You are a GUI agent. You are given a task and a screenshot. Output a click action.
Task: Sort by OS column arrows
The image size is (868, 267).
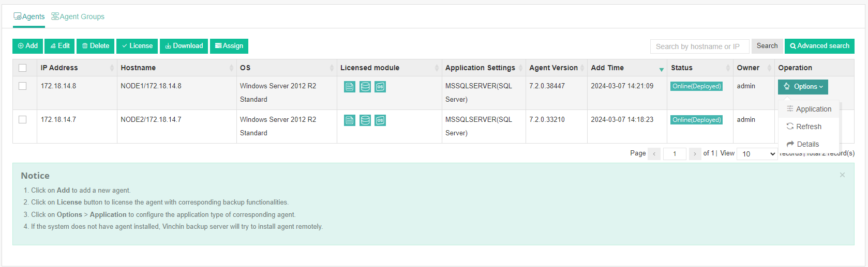click(332, 68)
